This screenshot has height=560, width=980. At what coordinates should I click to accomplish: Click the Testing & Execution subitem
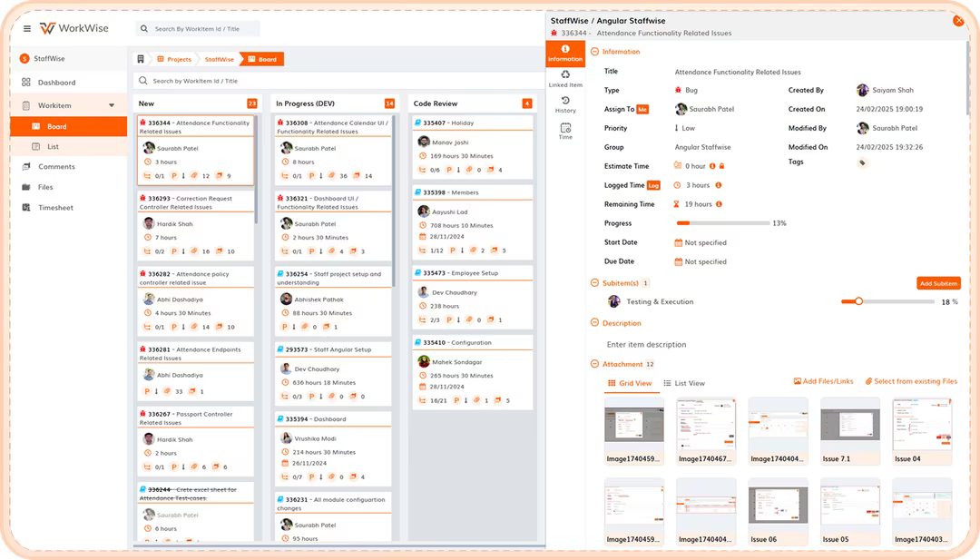pos(660,302)
